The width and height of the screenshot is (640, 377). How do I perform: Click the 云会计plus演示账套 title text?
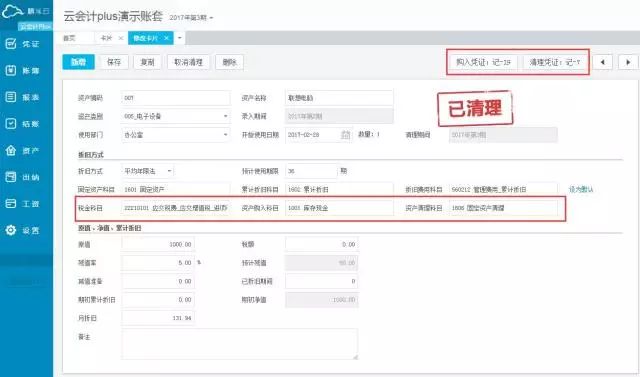(113, 16)
